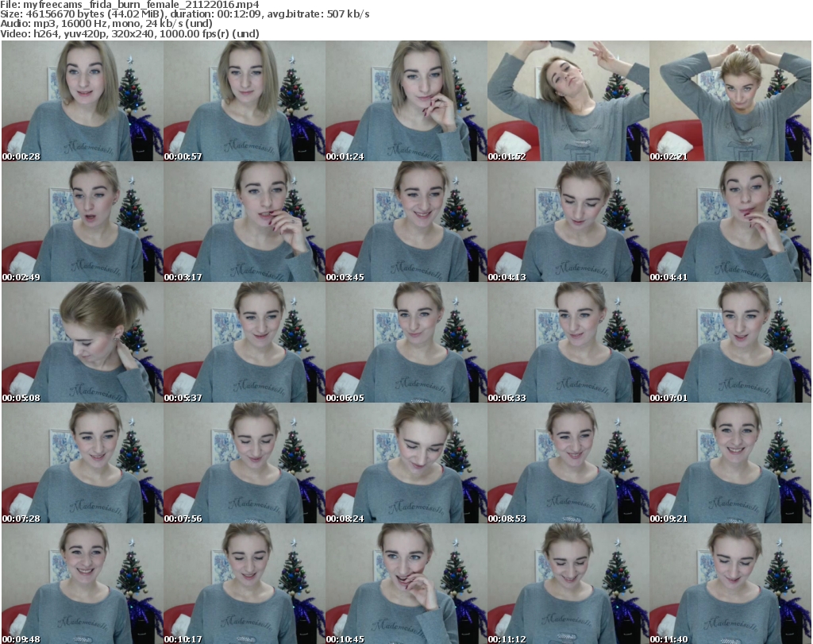Click the frame timestamped 00:03:17
Screen dimensions: 813x644
click(x=244, y=222)
